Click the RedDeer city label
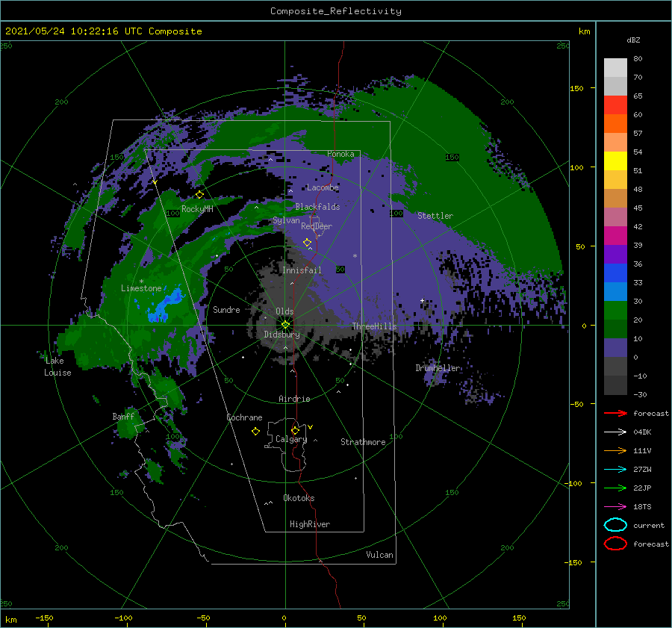This screenshot has width=672, height=628. (317, 226)
